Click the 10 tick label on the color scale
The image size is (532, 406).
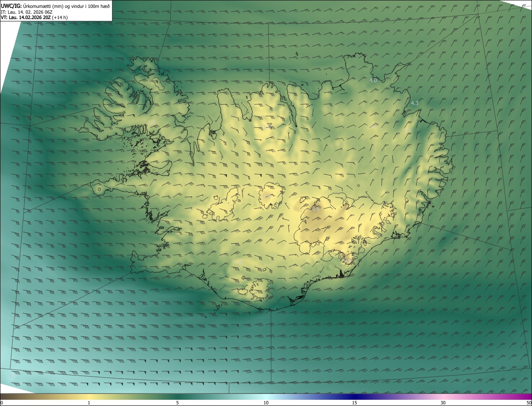pyautogui.click(x=266, y=403)
